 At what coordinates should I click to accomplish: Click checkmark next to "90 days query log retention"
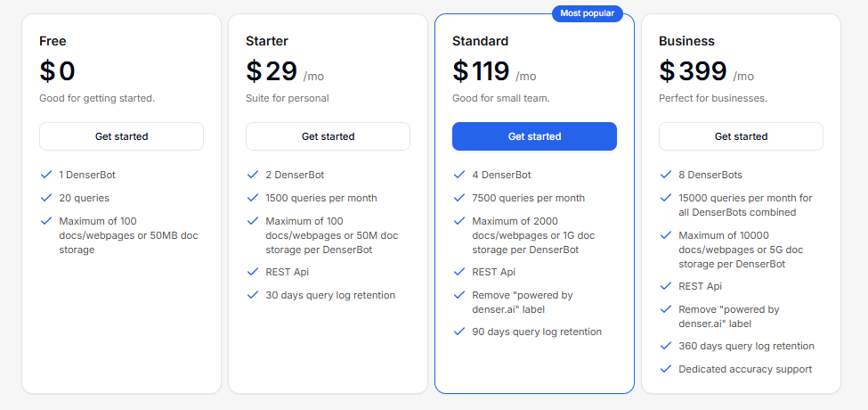(458, 332)
